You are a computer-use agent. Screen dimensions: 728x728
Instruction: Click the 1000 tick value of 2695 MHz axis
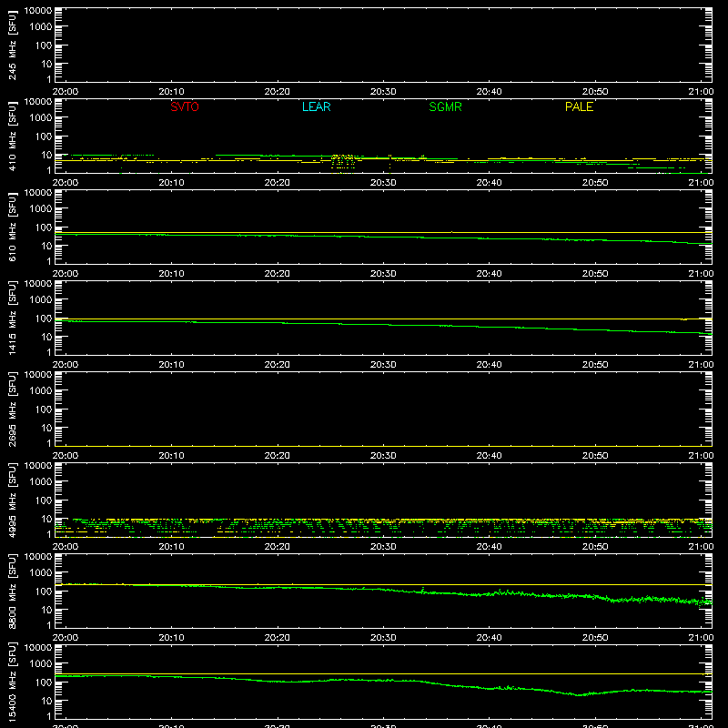[x=41, y=391]
